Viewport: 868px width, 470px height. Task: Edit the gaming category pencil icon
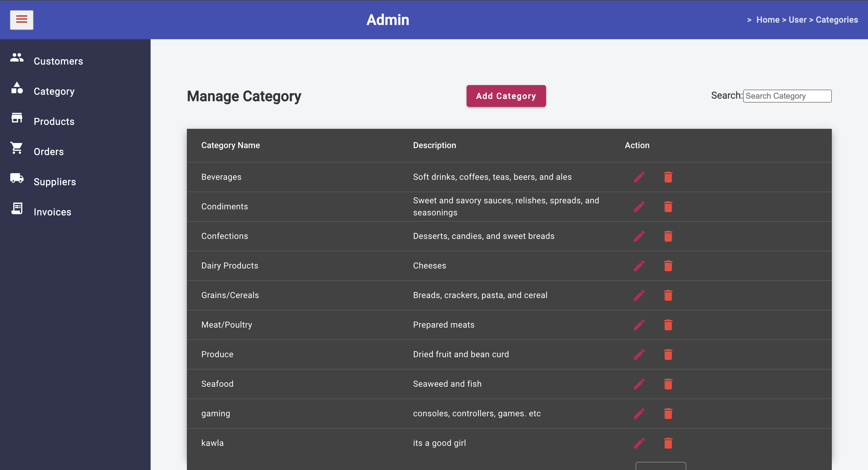coord(639,414)
